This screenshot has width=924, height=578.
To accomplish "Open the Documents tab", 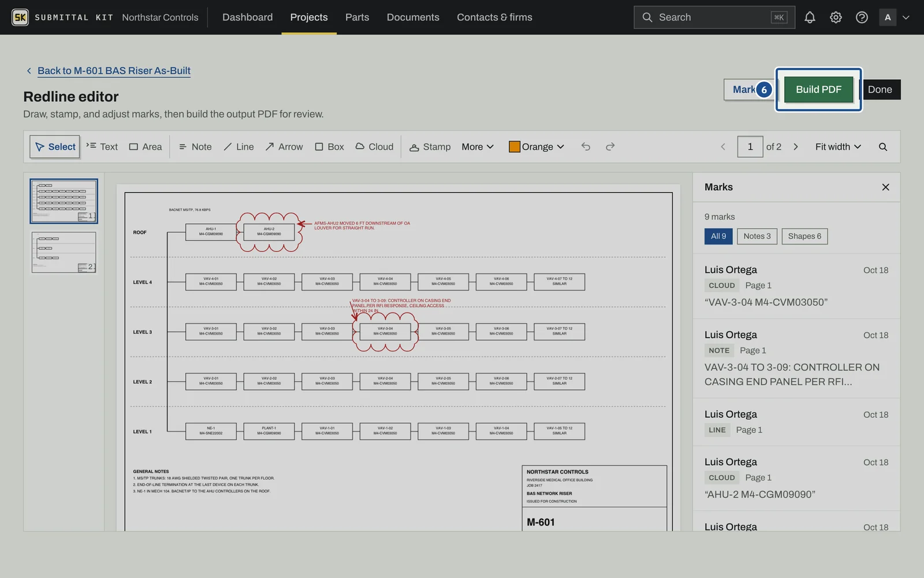I will (413, 17).
